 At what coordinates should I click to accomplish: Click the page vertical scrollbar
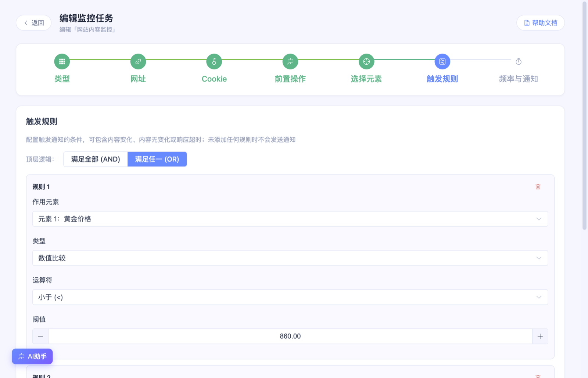coord(584,116)
